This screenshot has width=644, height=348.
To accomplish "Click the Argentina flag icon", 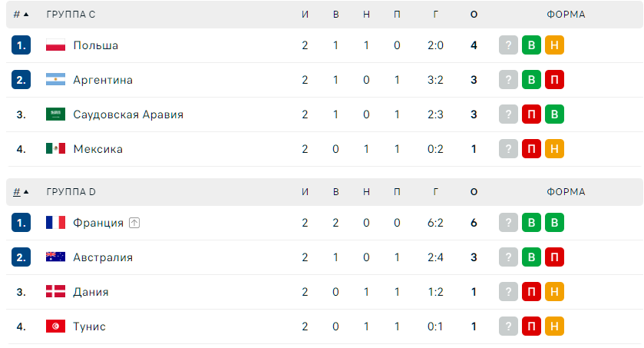I will (x=55, y=80).
